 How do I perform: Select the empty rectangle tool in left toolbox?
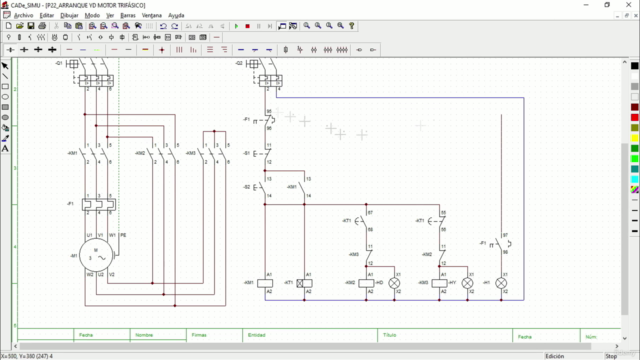click(5, 87)
